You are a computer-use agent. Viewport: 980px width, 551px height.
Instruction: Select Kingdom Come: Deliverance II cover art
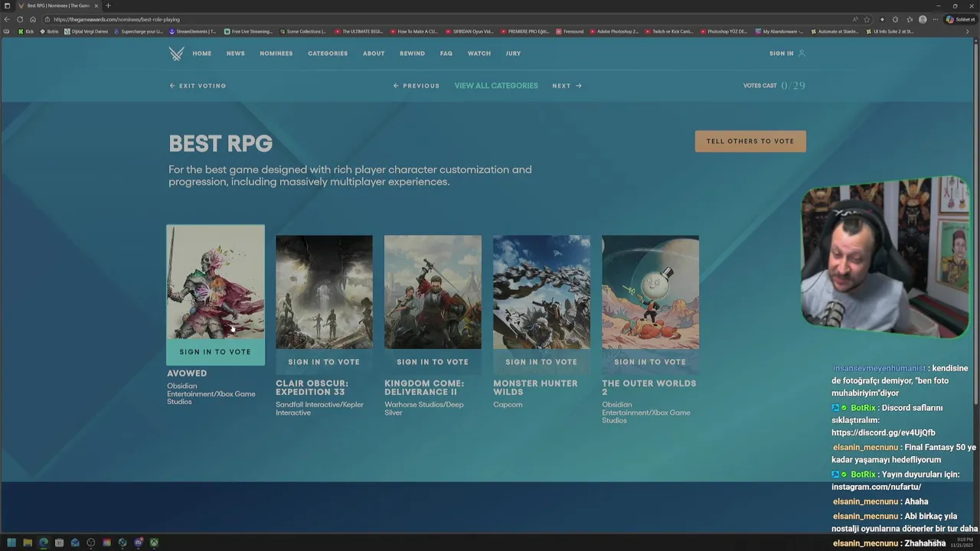coord(433,292)
